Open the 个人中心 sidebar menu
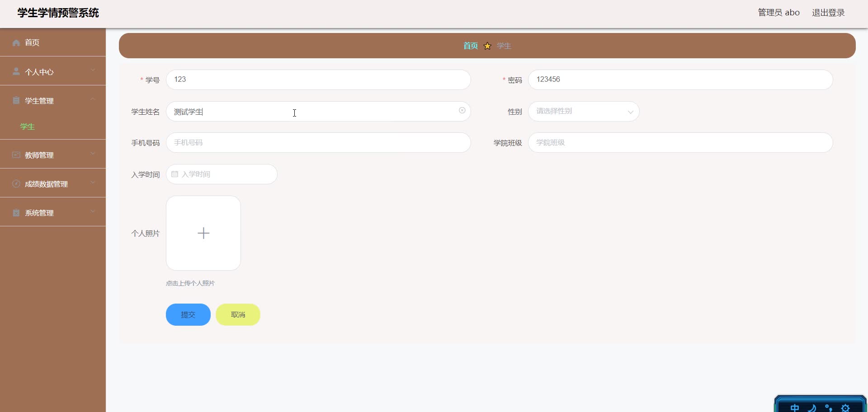Screen dimensions: 868x412 tap(53, 71)
